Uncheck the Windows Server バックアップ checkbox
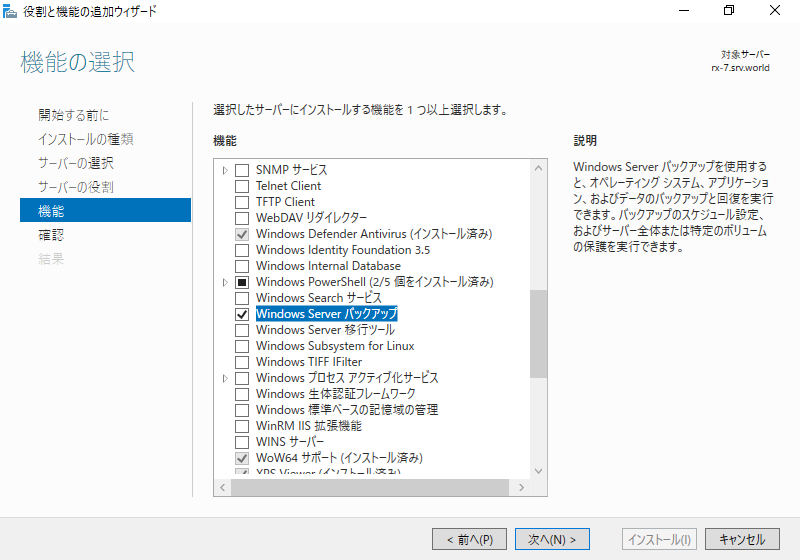The height and width of the screenshot is (560, 800). (242, 314)
